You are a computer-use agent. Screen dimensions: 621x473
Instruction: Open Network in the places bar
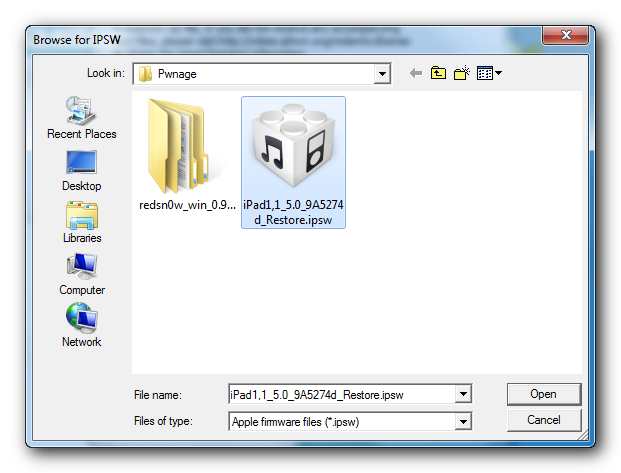click(x=82, y=325)
